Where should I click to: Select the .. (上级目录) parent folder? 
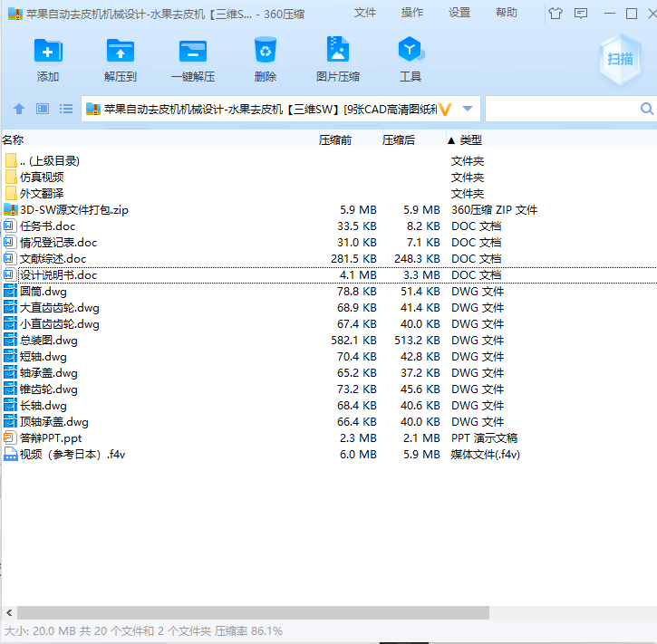point(50,161)
